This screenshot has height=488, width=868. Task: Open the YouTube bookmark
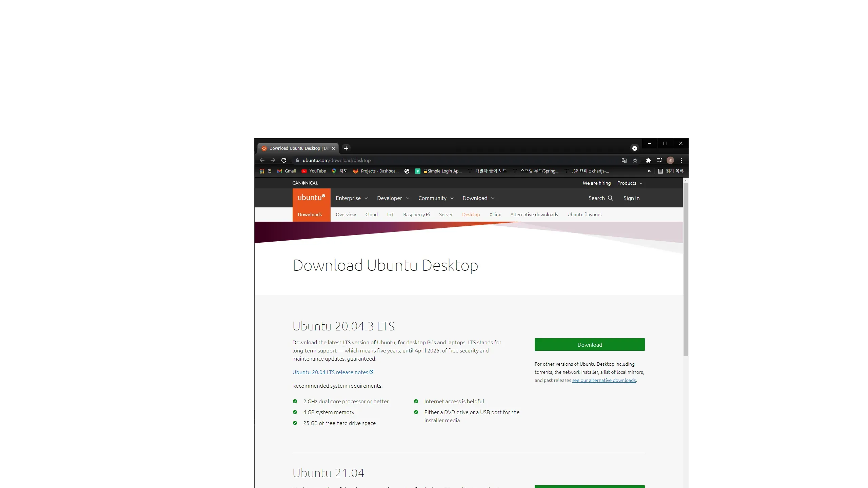click(314, 171)
